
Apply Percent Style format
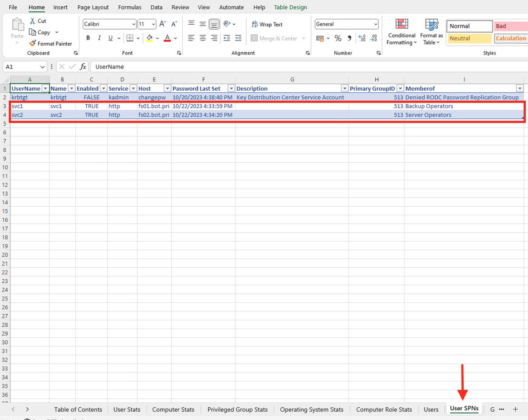[338, 38]
